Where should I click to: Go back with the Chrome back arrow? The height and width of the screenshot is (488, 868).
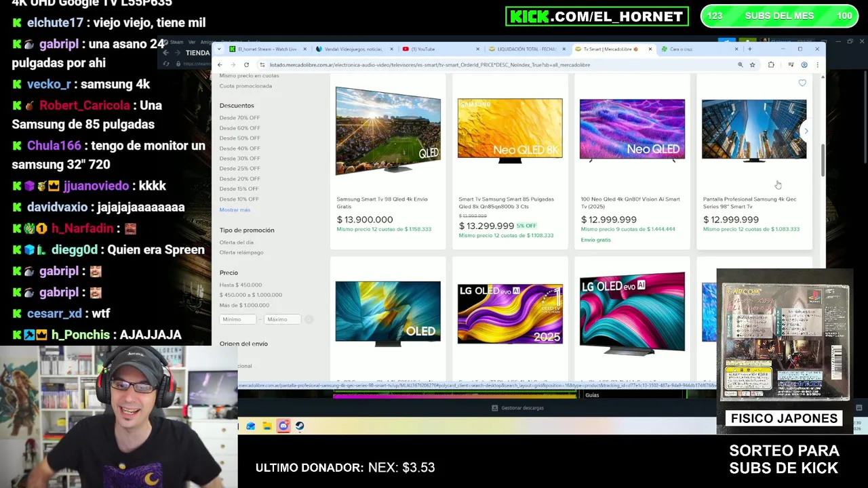(220, 65)
